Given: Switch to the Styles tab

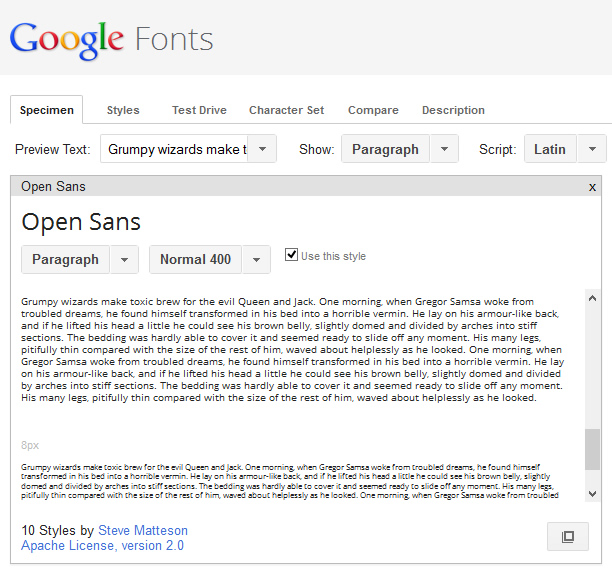Looking at the screenshot, I should pyautogui.click(x=123, y=110).
